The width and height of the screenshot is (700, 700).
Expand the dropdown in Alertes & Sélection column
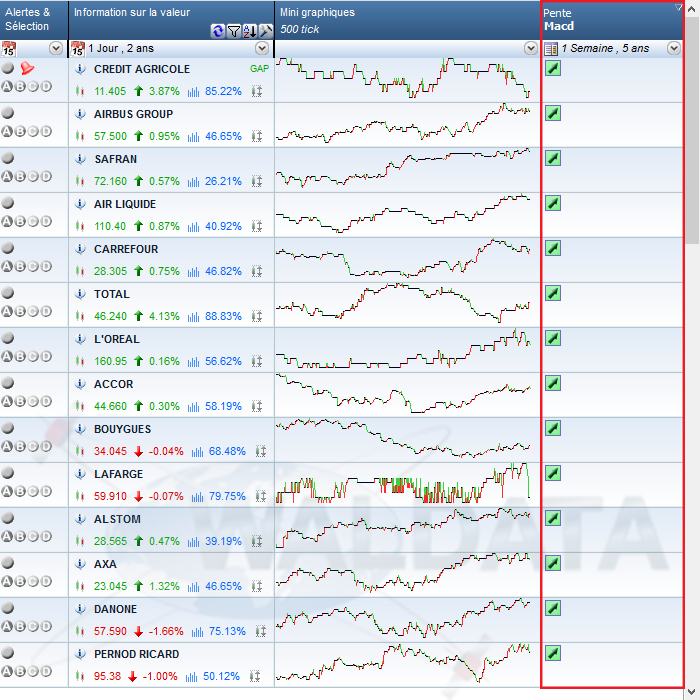click(56, 48)
